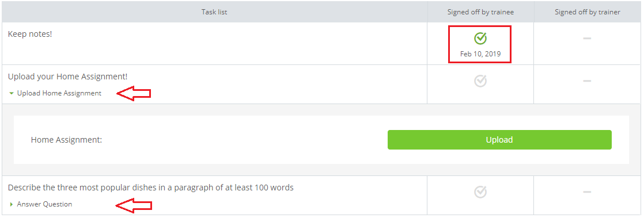This screenshot has height=218, width=644.
Task: Click the trainer dash icon for Keep notes
Action: point(588,39)
